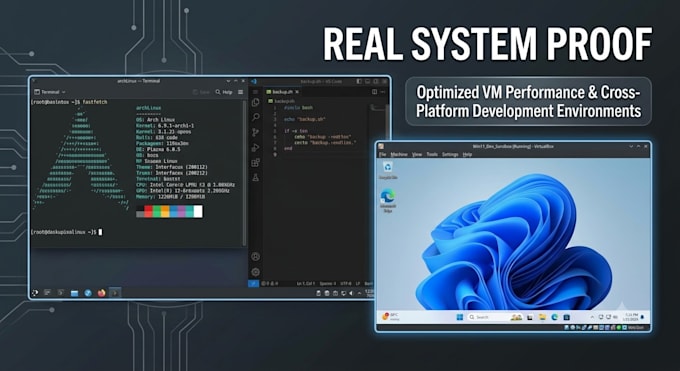This screenshot has height=371, width=680.
Task: Open Microsoft Edge shortcut on VM desktop
Action: pos(388,201)
